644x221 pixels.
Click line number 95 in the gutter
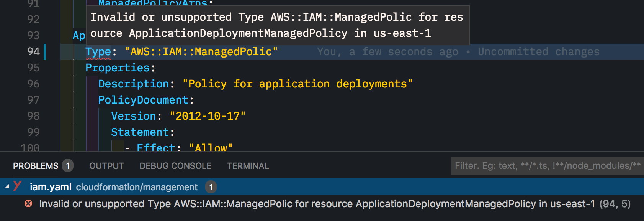pos(33,68)
